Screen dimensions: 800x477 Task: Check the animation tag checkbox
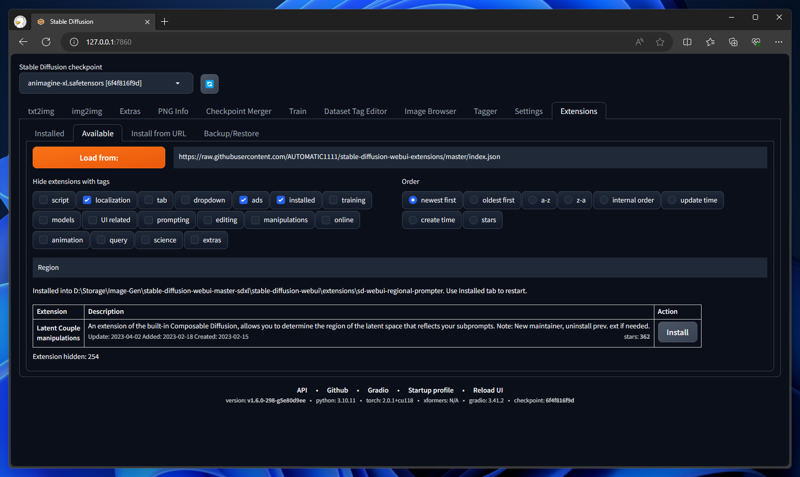coord(43,240)
